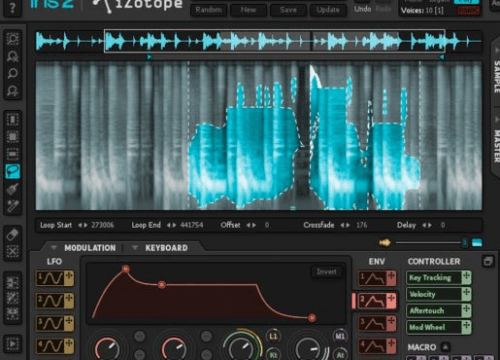The width and height of the screenshot is (500, 360).
Task: Click the Random preset button
Action: tap(209, 10)
